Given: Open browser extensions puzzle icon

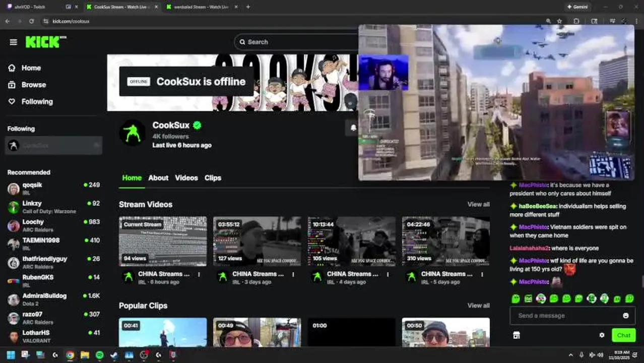Looking at the screenshot, I should coord(576,21).
